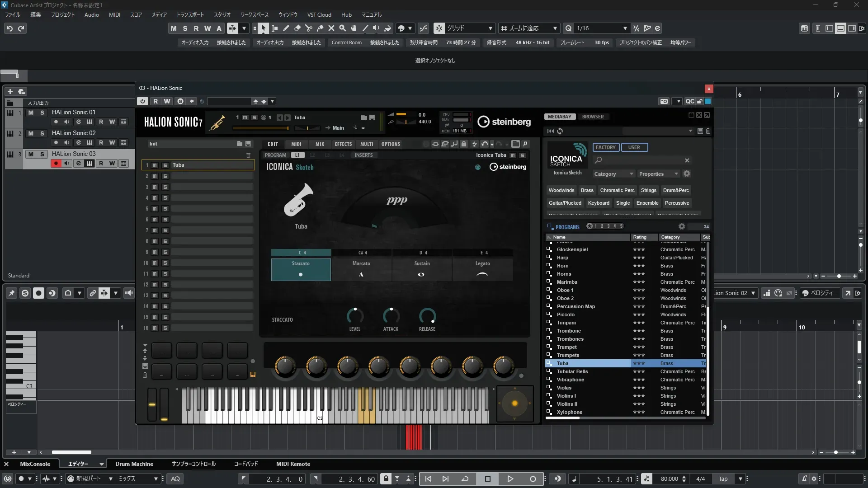The height and width of the screenshot is (488, 868).
Task: Click the Stop button in transport bar
Action: 487,479
